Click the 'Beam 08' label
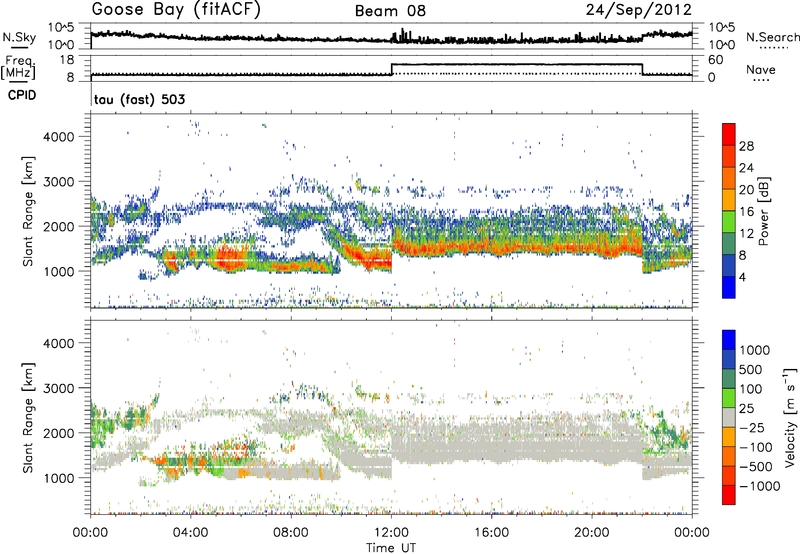The image size is (800, 554). click(x=390, y=11)
